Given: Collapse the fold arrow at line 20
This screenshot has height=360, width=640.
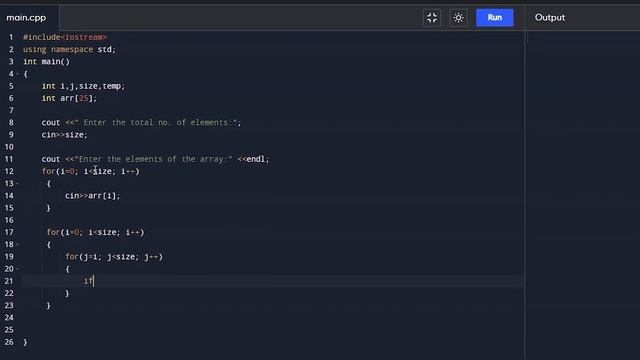Looking at the screenshot, I should tap(18, 269).
